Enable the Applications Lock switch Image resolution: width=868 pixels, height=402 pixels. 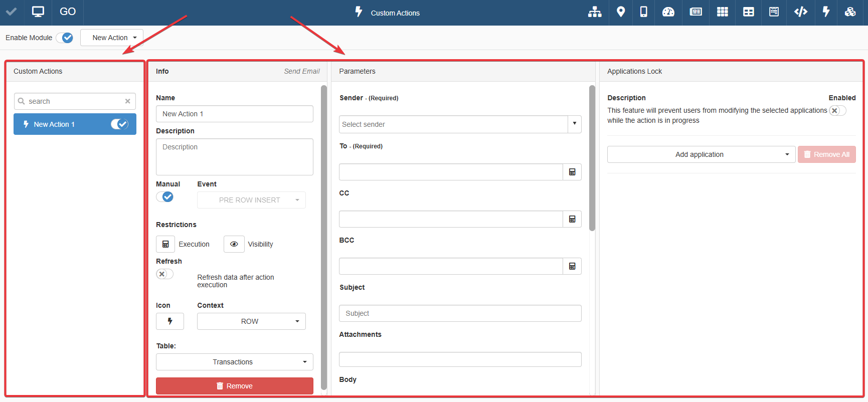coord(837,111)
